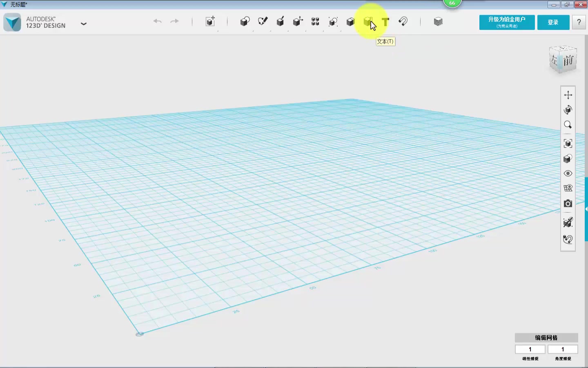Activate the Snap magnet tool in toolbar

pos(403,21)
